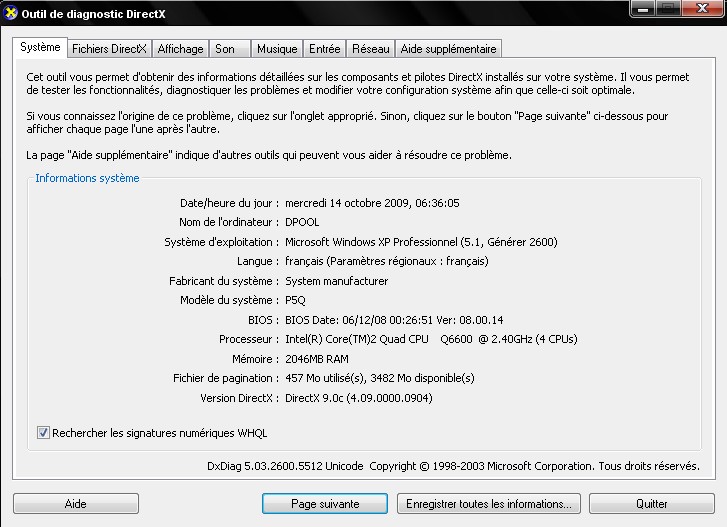This screenshot has height=527, width=727.
Task: Toggle the WHQL digital signatures checkbox
Action: [43, 433]
